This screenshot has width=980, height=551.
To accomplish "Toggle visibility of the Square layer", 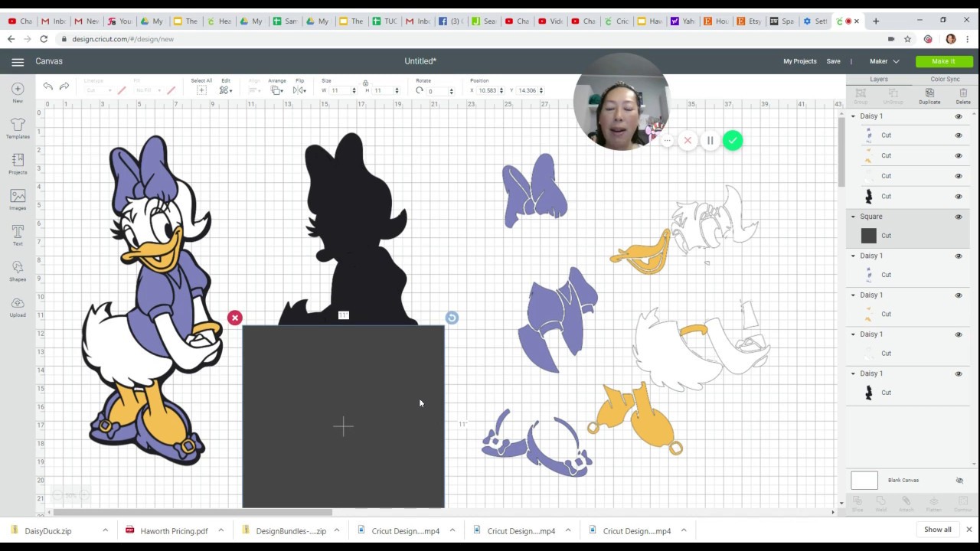I will 959,217.
